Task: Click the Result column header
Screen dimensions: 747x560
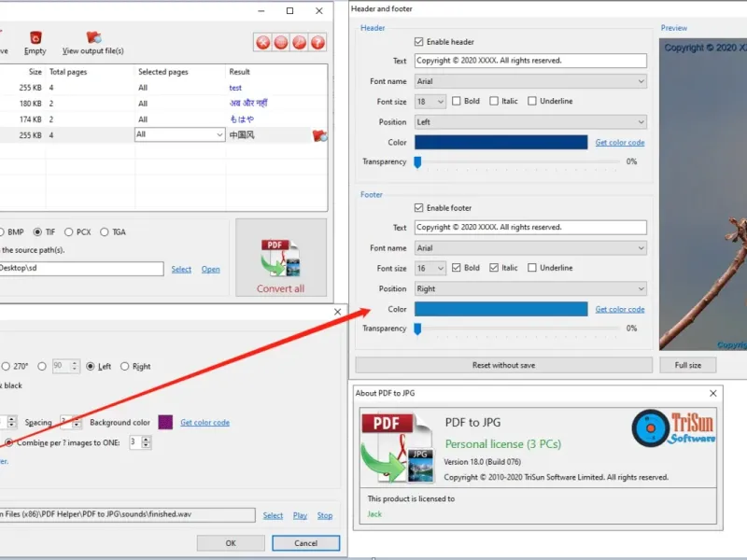Action: [239, 72]
